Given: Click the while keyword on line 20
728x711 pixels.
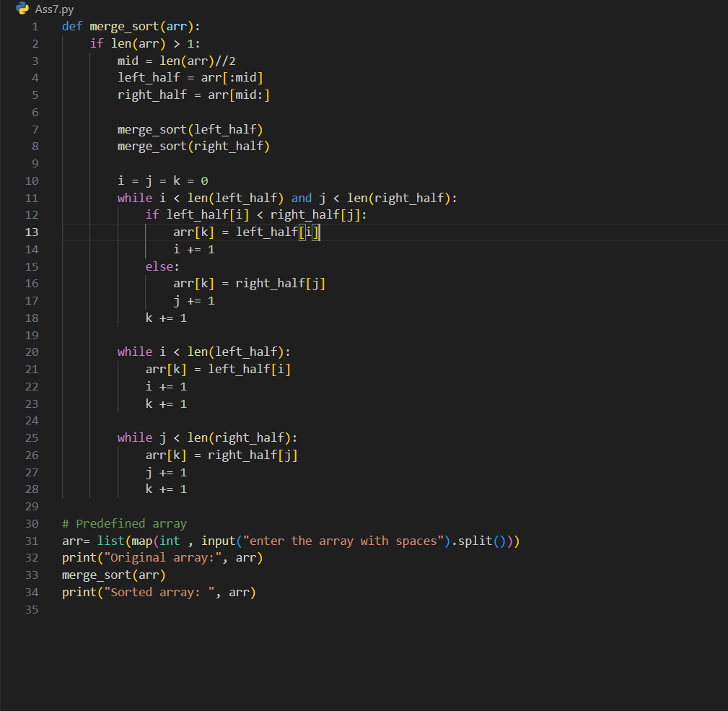Looking at the screenshot, I should click(x=134, y=352).
